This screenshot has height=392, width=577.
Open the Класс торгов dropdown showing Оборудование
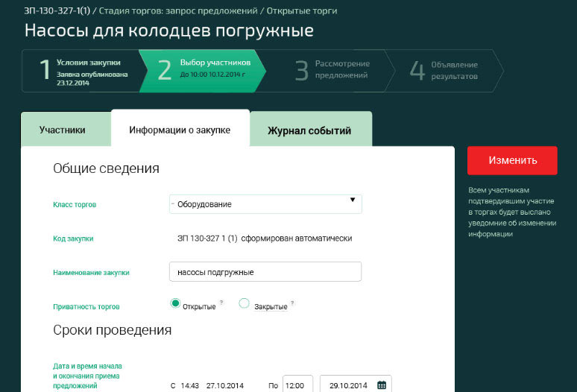point(265,204)
